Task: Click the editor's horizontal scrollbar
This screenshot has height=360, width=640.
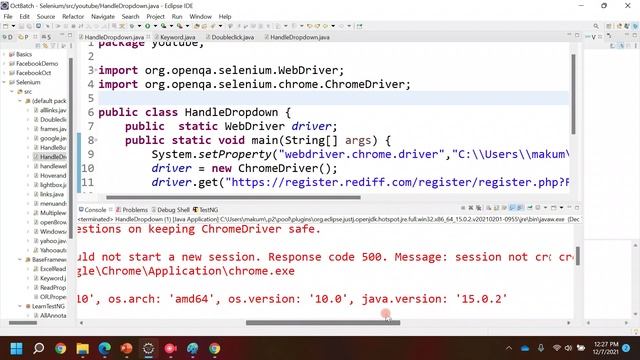Action: [233, 198]
